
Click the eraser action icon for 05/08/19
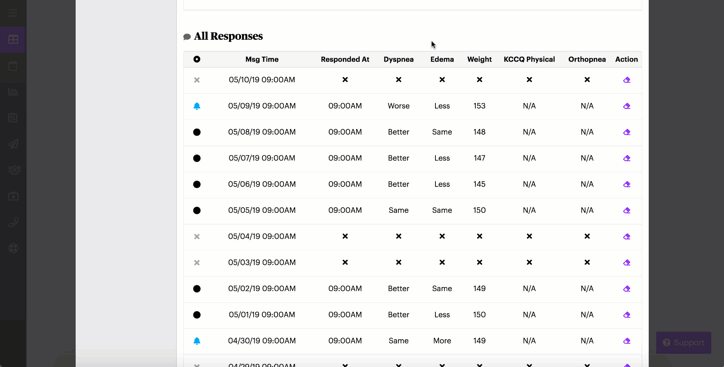click(x=627, y=132)
